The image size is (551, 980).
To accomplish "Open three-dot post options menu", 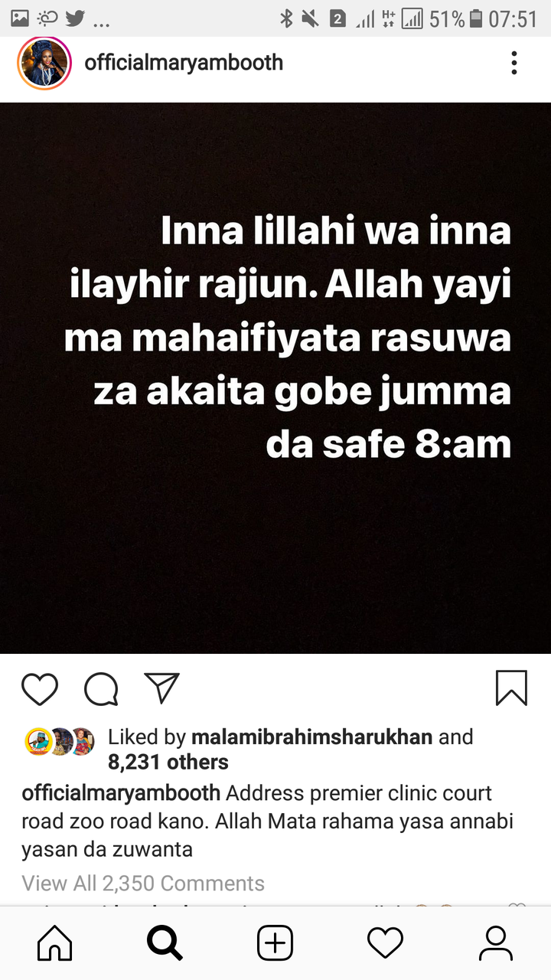I will [514, 63].
